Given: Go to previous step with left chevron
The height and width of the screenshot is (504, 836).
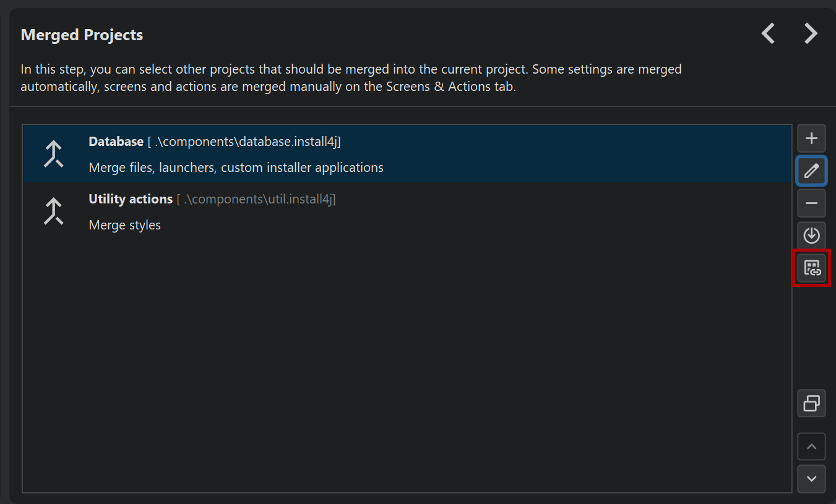Looking at the screenshot, I should point(768,33).
